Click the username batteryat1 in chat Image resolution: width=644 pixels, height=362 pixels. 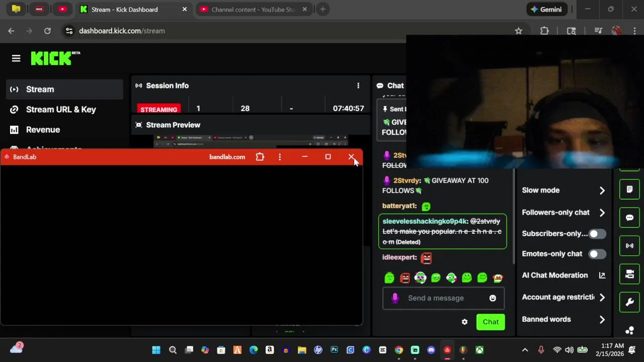[399, 206]
